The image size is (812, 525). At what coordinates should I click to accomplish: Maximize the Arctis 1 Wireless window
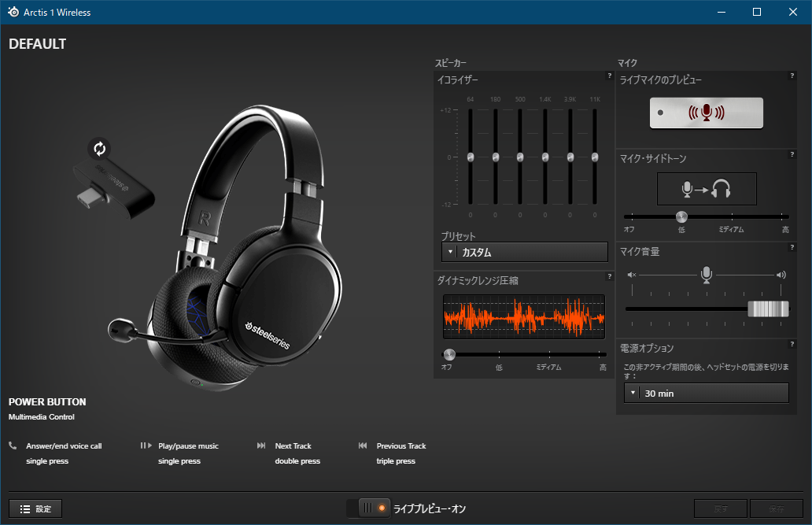757,12
